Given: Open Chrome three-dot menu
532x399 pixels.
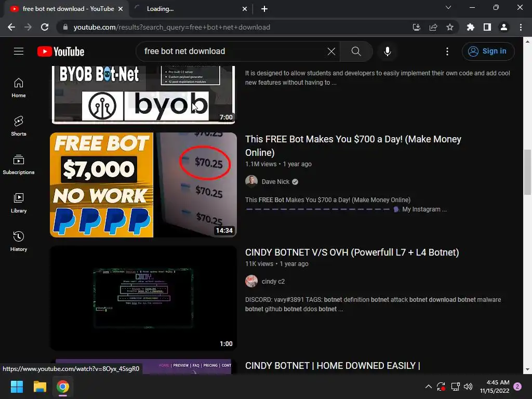Looking at the screenshot, I should coord(521,27).
